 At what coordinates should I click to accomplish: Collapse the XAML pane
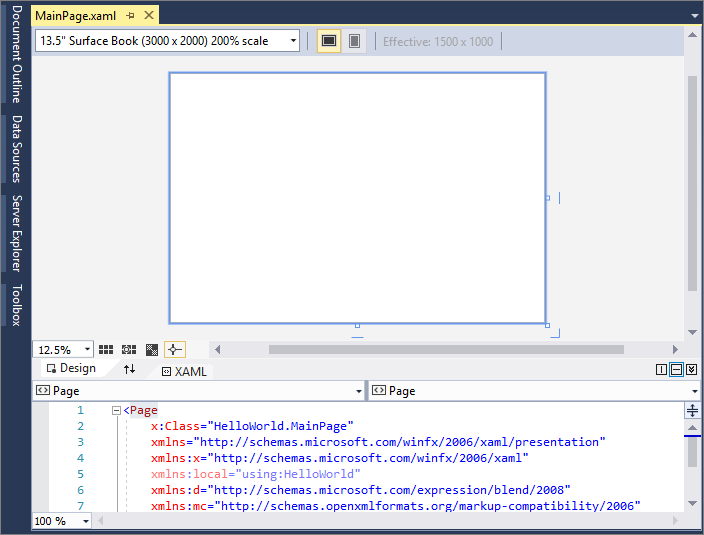(691, 370)
